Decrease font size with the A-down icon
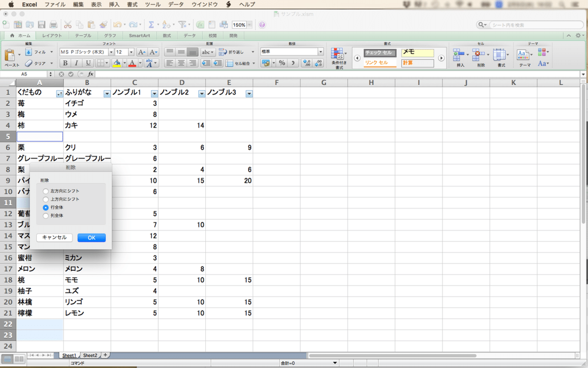This screenshot has width=588, height=368. pyautogui.click(x=153, y=52)
